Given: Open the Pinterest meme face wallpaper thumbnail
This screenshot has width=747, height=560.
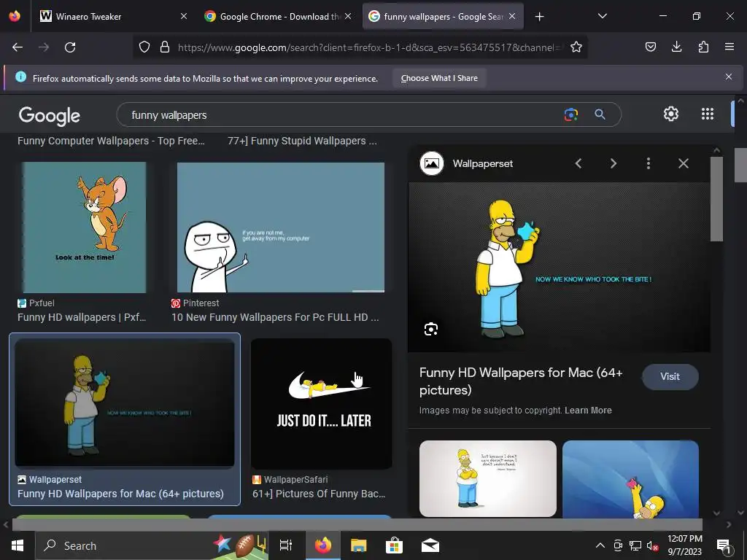Looking at the screenshot, I should tap(281, 227).
